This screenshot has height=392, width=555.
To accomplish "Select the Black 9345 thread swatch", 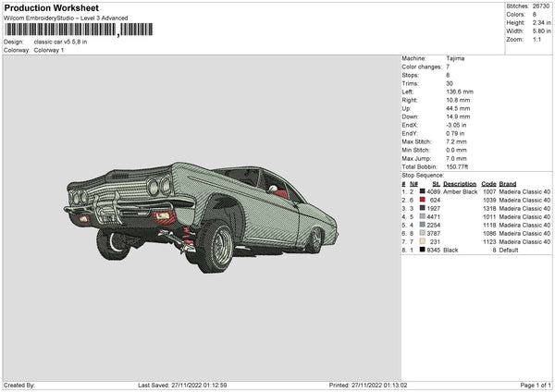I will click(x=424, y=250).
